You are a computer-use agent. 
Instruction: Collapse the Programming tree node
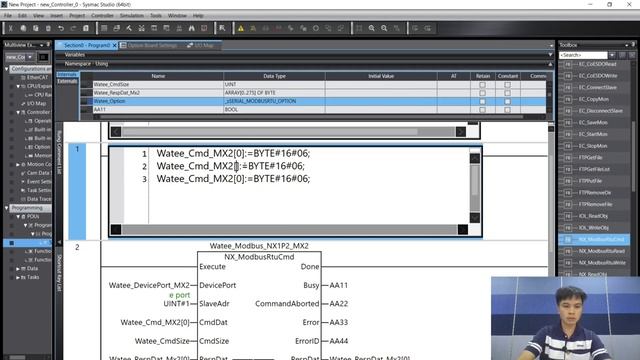click(7, 208)
